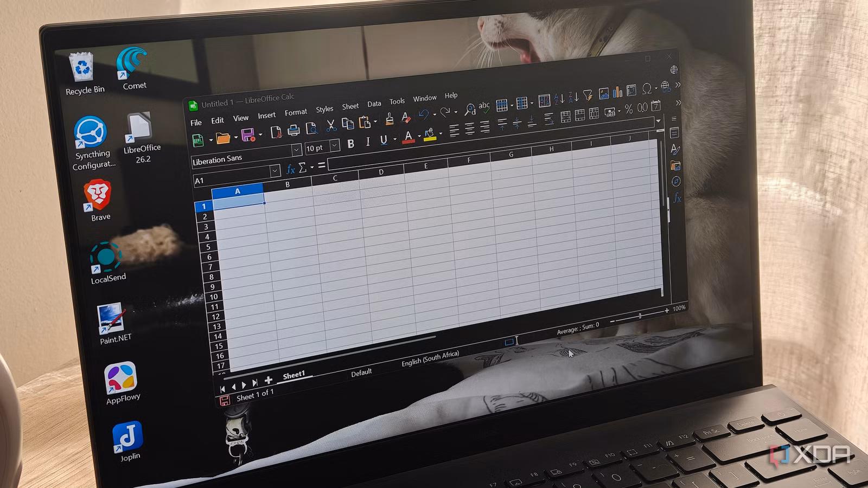Toggle Bold formatting
The image size is (868, 488).
pos(351,144)
